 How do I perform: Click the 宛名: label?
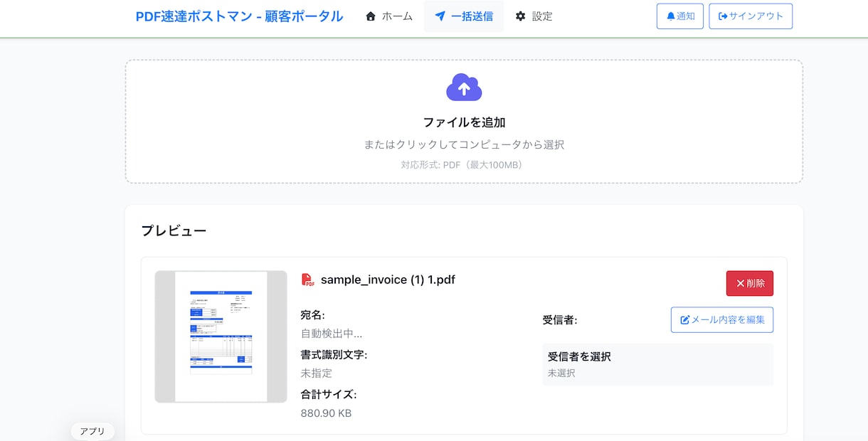pos(313,315)
